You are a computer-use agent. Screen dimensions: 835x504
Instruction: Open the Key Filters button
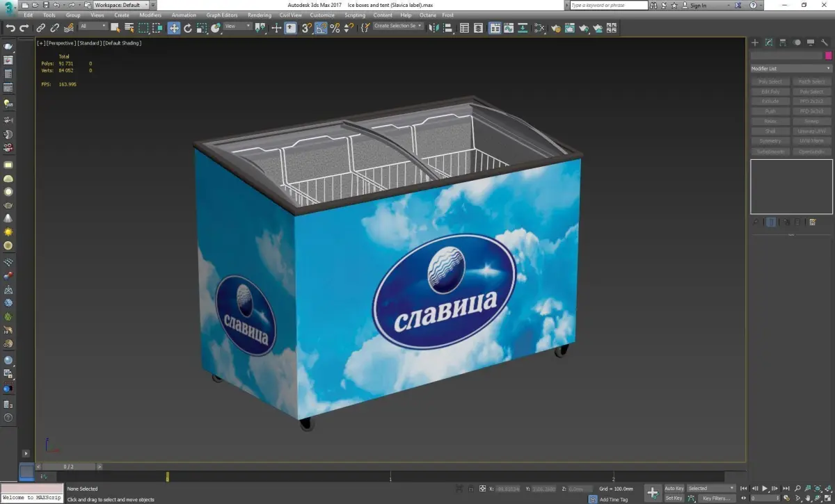tap(717, 498)
